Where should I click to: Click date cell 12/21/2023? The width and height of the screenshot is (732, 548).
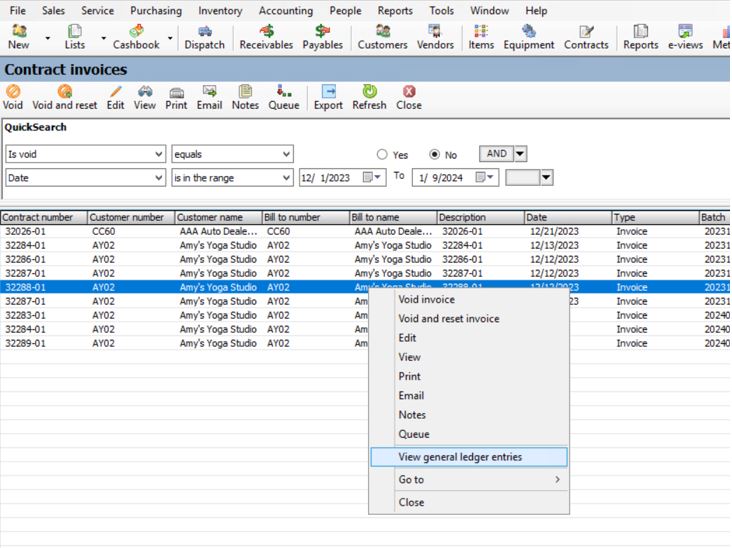tap(554, 232)
